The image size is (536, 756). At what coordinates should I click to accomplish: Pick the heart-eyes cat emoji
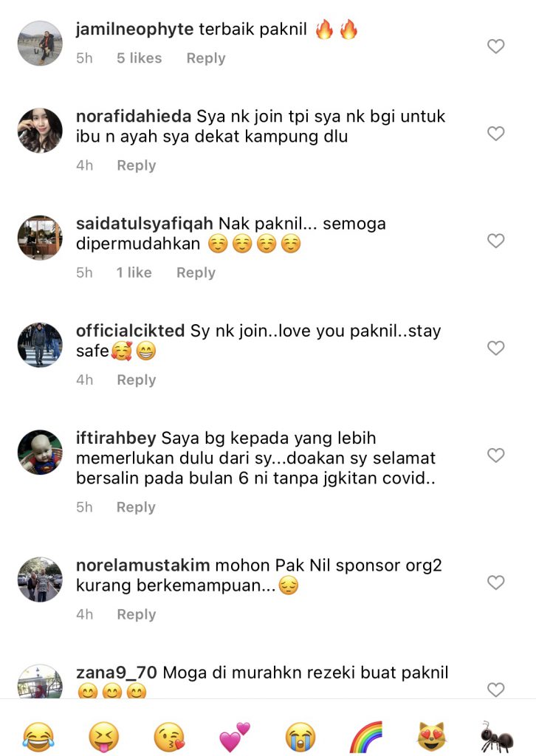[x=431, y=737]
